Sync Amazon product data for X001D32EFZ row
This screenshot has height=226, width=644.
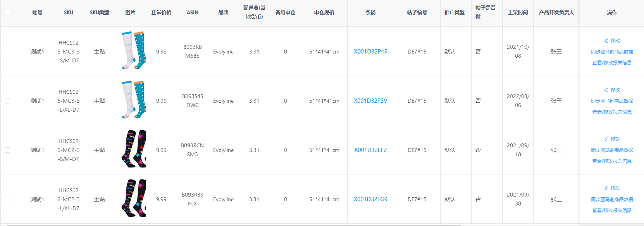coord(612,150)
